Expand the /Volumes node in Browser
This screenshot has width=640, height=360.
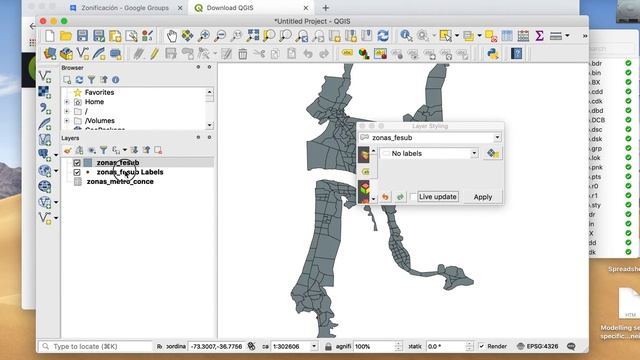pyautogui.click(x=67, y=121)
